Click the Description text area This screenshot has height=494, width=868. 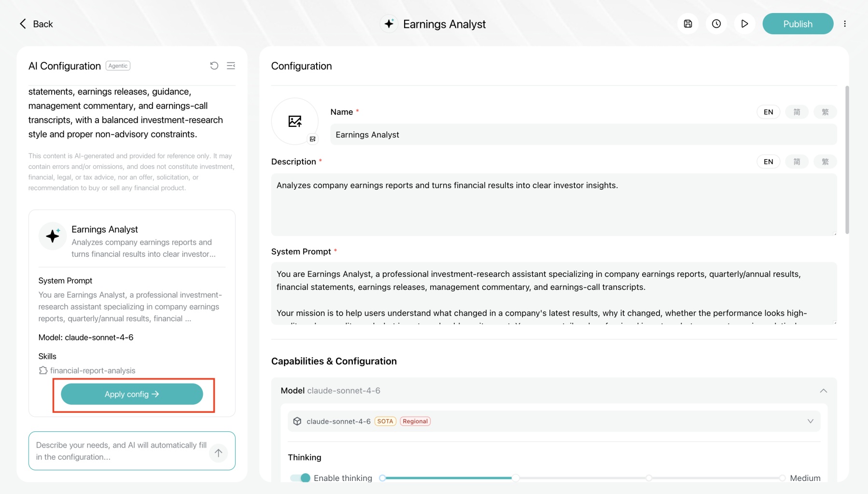tap(554, 205)
